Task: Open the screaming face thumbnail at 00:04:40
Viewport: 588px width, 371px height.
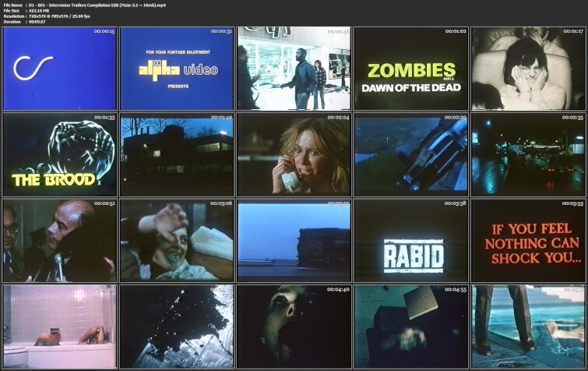Action: click(294, 327)
